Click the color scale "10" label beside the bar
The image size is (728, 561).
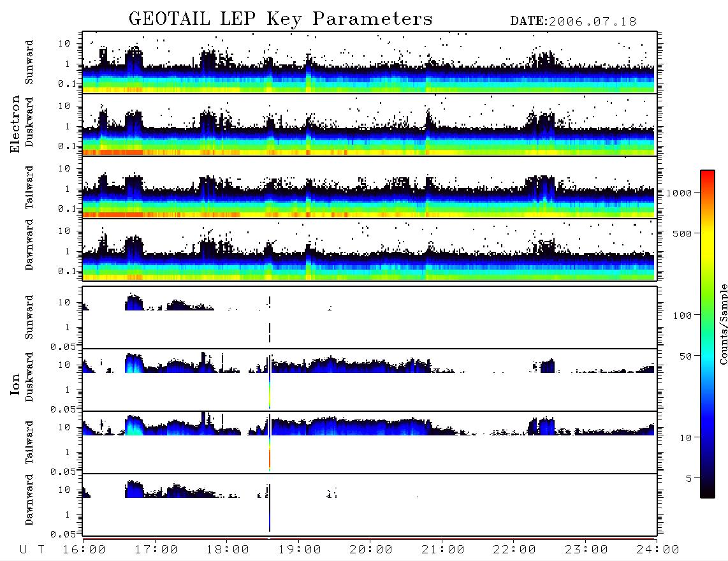click(x=686, y=437)
